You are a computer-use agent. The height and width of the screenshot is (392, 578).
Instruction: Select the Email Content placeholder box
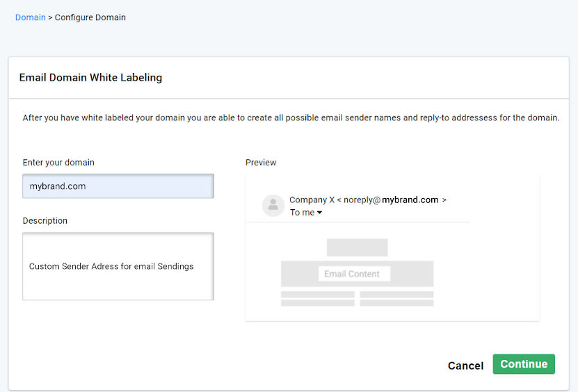click(x=354, y=274)
